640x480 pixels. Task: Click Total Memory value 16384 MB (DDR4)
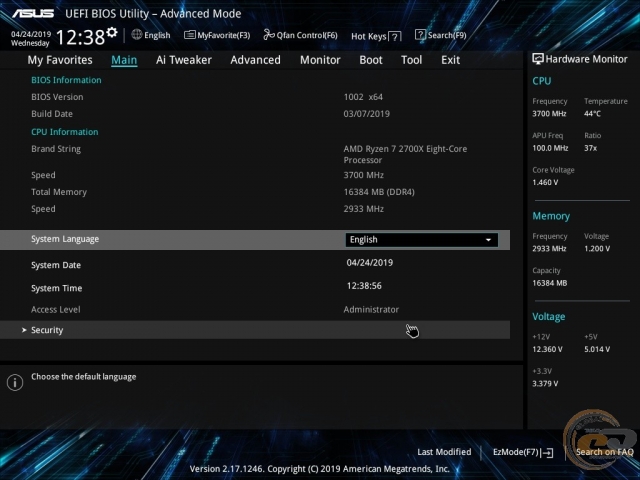pos(379,192)
